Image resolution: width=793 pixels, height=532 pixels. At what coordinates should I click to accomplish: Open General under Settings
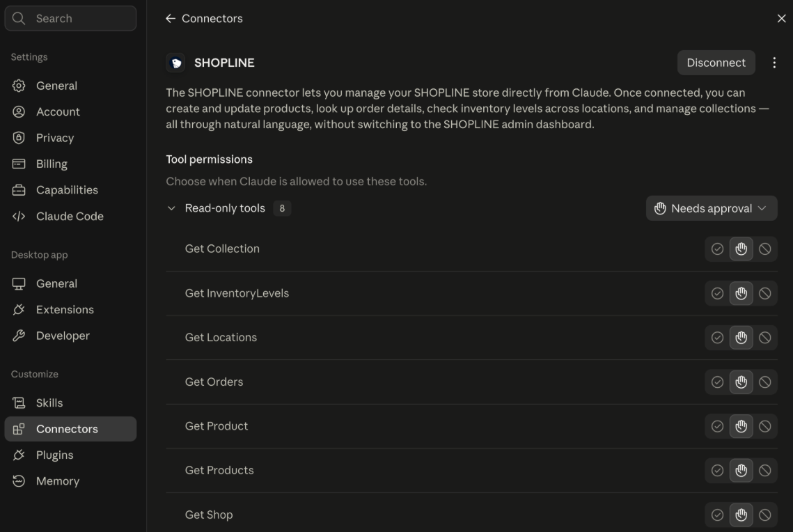point(70,86)
